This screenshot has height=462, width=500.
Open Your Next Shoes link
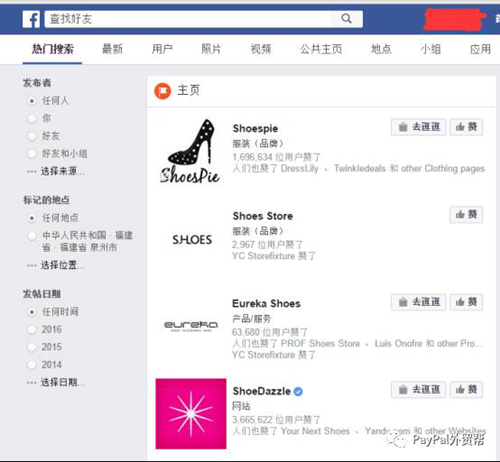coord(315,431)
